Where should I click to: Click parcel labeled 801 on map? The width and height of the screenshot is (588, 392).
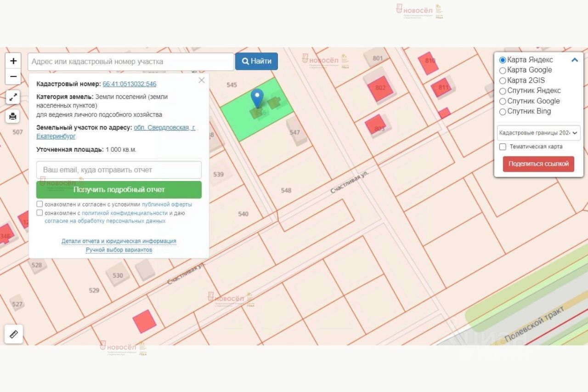[x=378, y=58]
